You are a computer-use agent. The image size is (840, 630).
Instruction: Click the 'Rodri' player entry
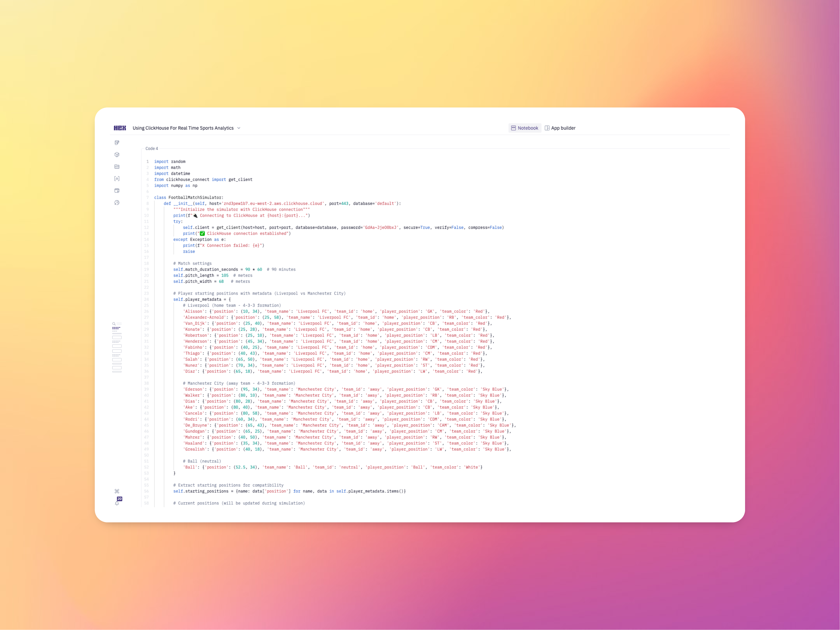click(x=344, y=419)
